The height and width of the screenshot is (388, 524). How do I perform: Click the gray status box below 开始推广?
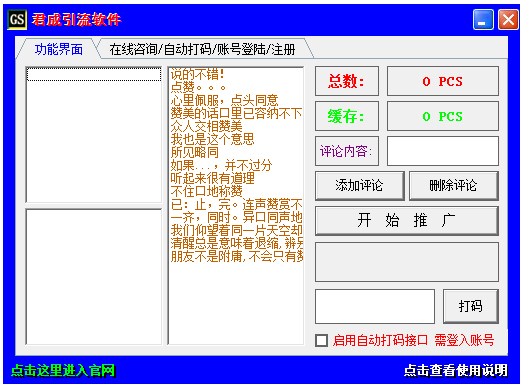click(407, 262)
